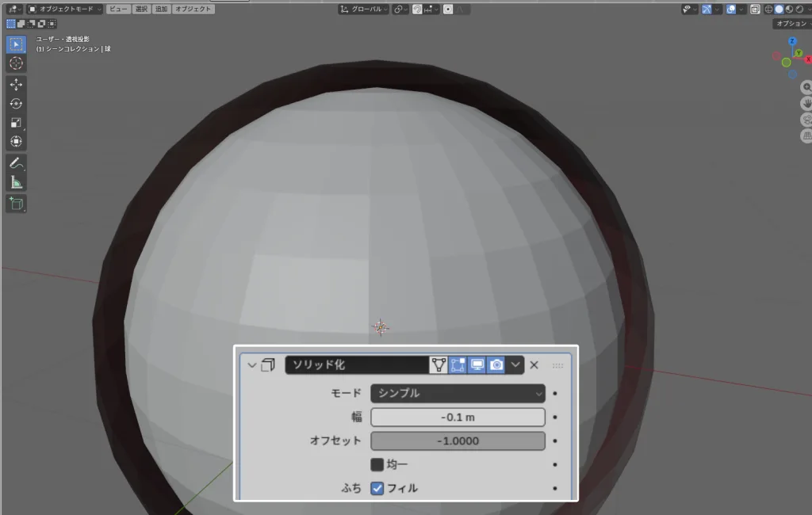Click animate dot beside オフセット field
This screenshot has height=515, width=812.
click(555, 441)
